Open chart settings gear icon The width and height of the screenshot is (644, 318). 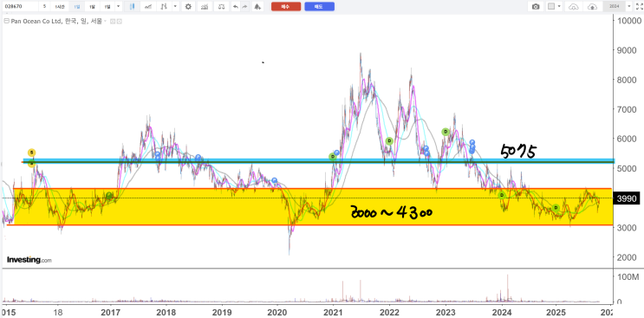coord(188,7)
